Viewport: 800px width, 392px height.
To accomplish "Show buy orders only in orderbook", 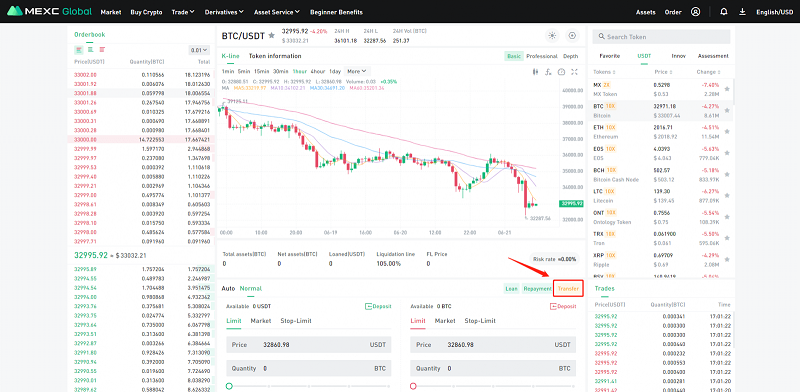I will pyautogui.click(x=90, y=50).
